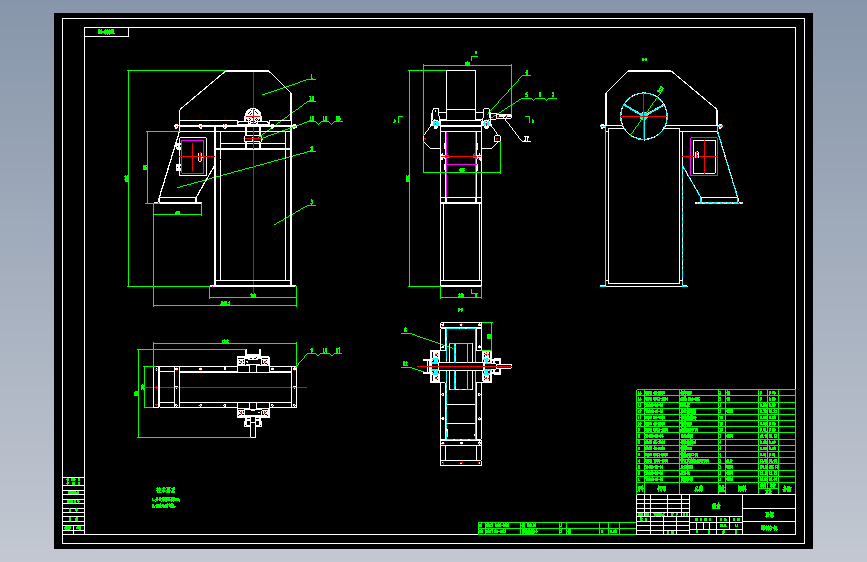
Task: Select the magenta inspection door in right view
Action: 704,157
